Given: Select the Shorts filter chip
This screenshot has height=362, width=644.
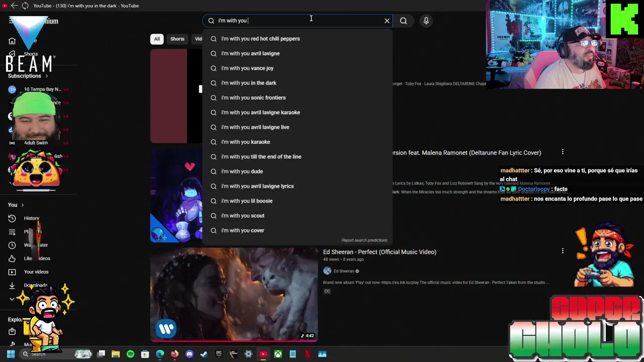Looking at the screenshot, I should pos(177,39).
